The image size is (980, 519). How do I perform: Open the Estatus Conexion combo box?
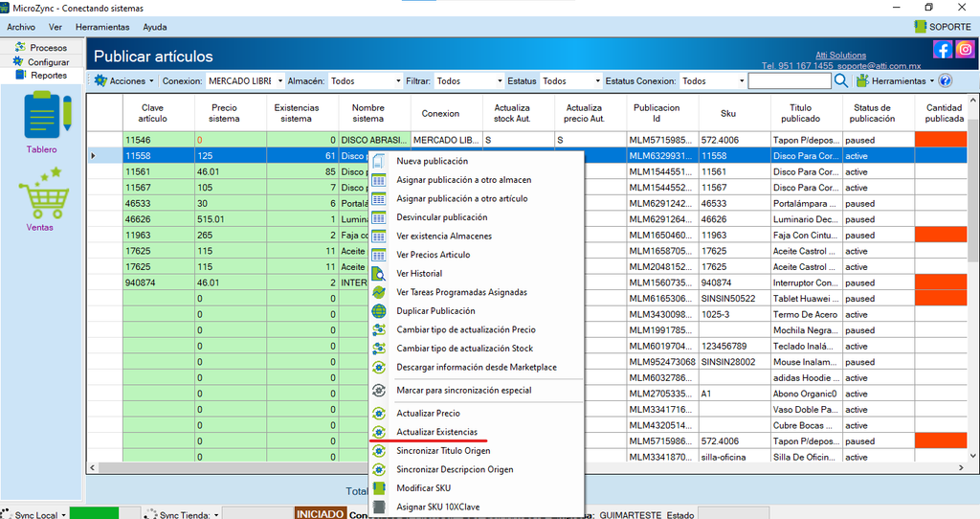[x=712, y=80]
